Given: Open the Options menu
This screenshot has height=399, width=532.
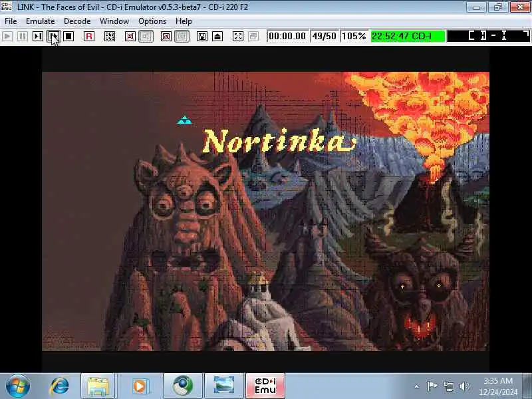Looking at the screenshot, I should 152,21.
